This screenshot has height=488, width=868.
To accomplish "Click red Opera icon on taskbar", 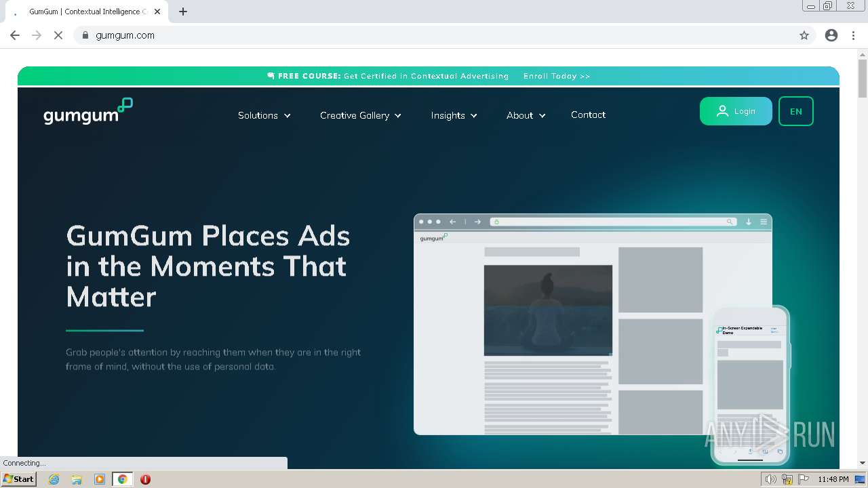I will (x=145, y=479).
